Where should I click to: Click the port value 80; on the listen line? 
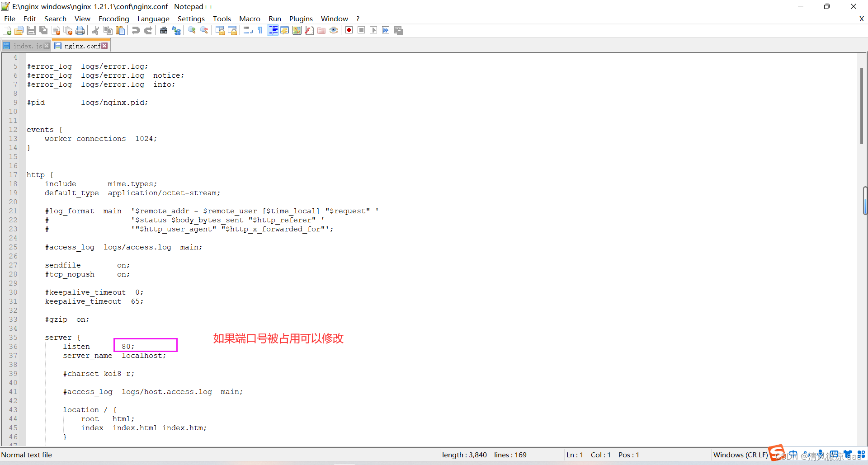tap(128, 347)
